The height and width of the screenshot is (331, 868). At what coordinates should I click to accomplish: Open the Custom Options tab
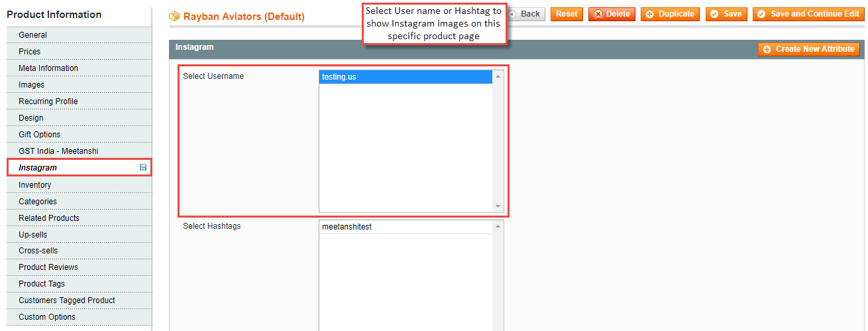tap(79, 317)
